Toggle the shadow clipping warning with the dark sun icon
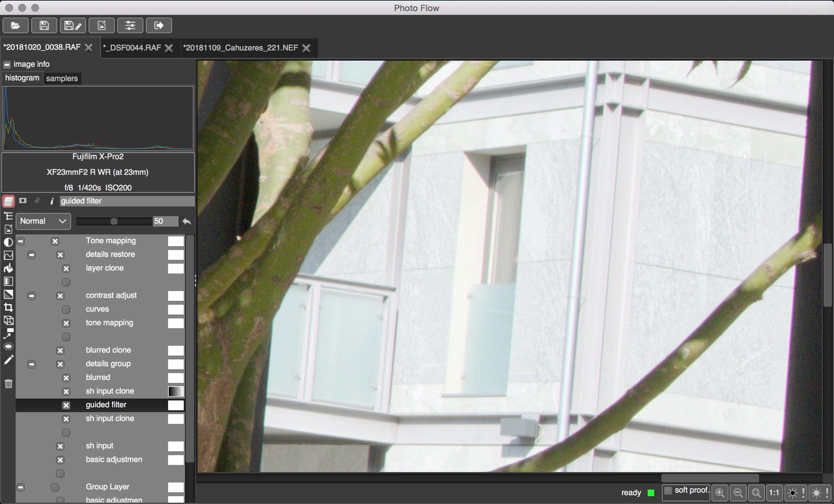834x504 pixels. [x=796, y=493]
